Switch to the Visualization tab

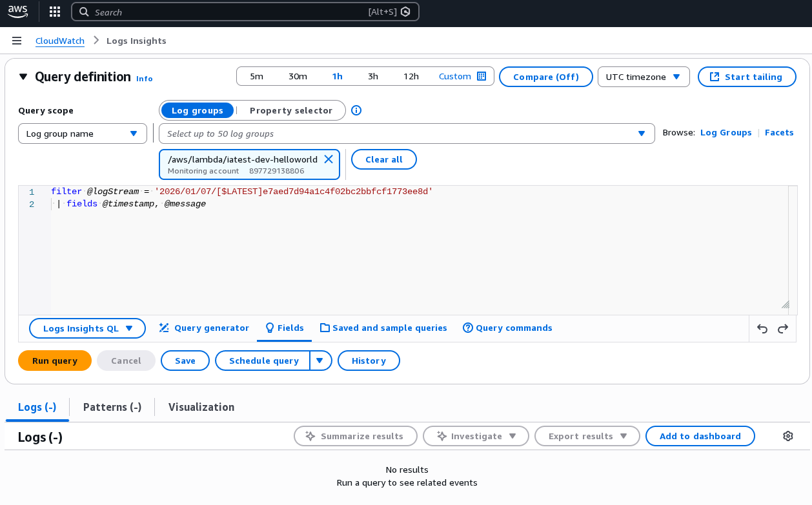point(201,407)
